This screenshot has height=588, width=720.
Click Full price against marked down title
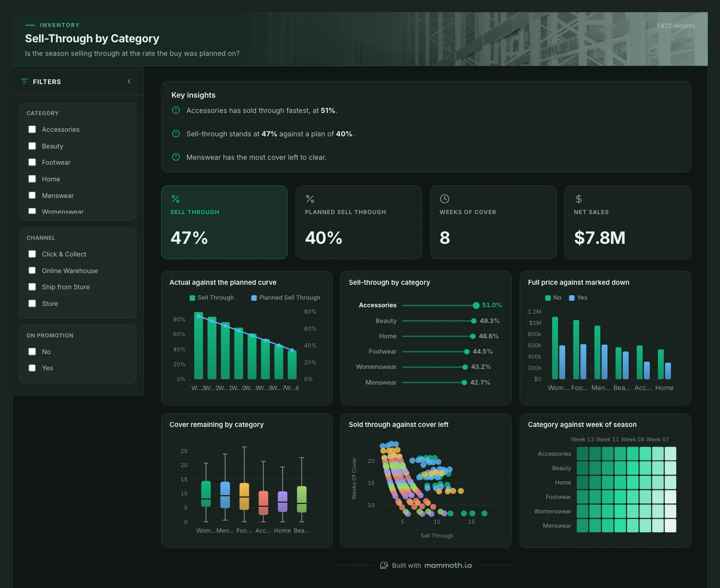point(579,283)
